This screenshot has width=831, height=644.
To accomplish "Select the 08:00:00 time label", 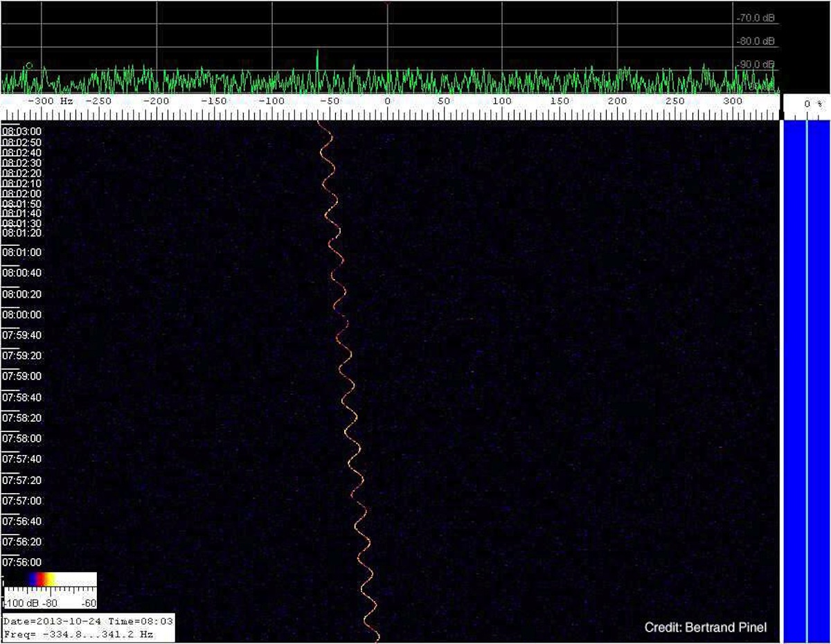I will 21,314.
